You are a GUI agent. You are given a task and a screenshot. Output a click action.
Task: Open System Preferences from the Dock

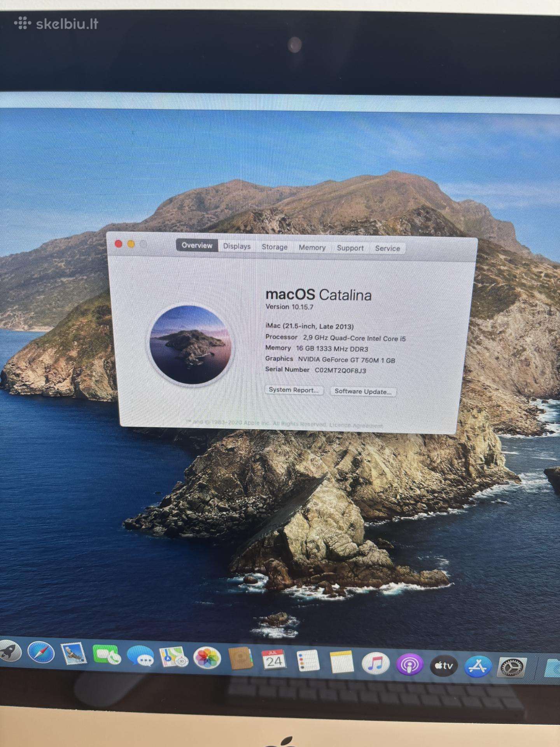tap(513, 668)
